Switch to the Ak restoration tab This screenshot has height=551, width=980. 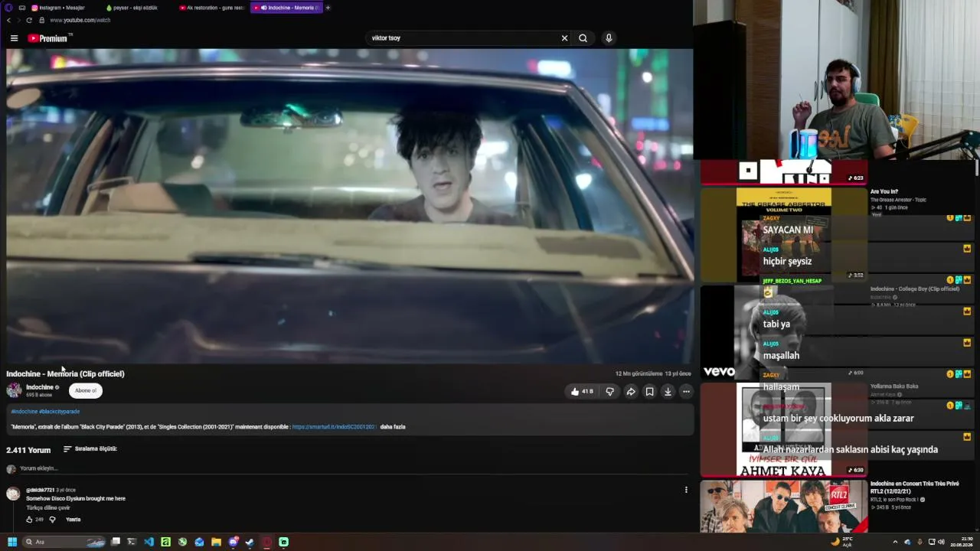pos(213,8)
